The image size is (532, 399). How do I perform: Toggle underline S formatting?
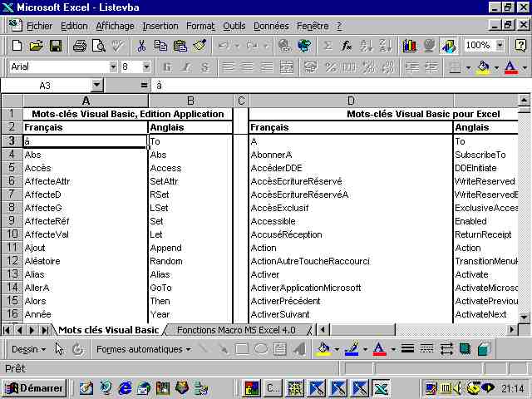coord(204,67)
